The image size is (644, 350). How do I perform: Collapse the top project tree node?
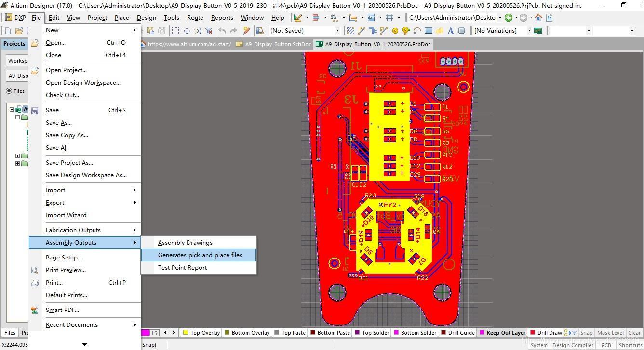pos(12,109)
